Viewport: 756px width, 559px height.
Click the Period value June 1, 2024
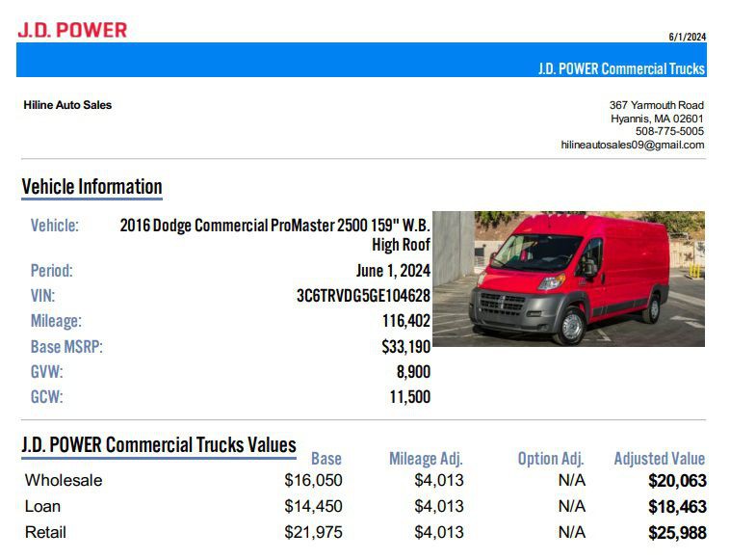click(393, 271)
